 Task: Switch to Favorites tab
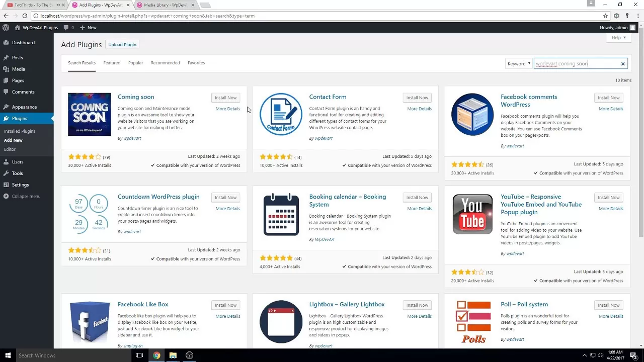[x=196, y=63]
